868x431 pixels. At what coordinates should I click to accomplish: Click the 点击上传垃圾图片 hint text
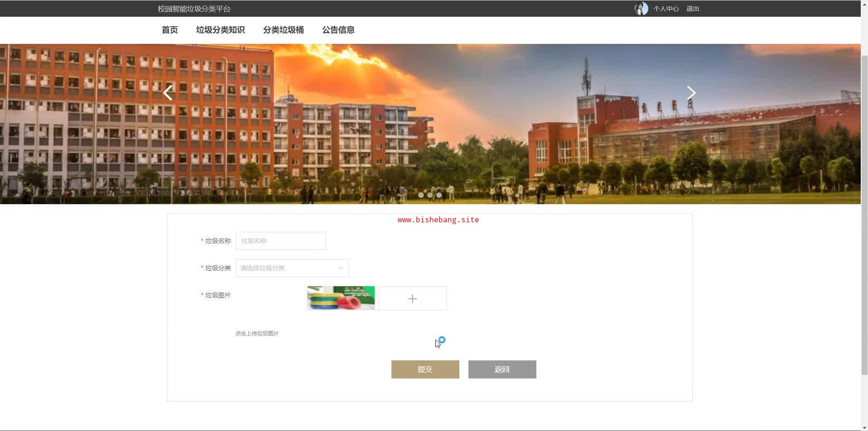click(257, 334)
